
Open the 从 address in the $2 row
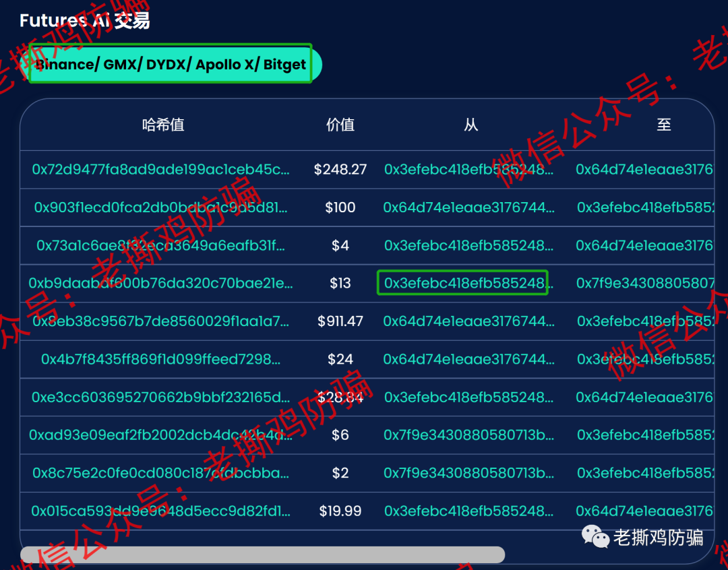469,473
